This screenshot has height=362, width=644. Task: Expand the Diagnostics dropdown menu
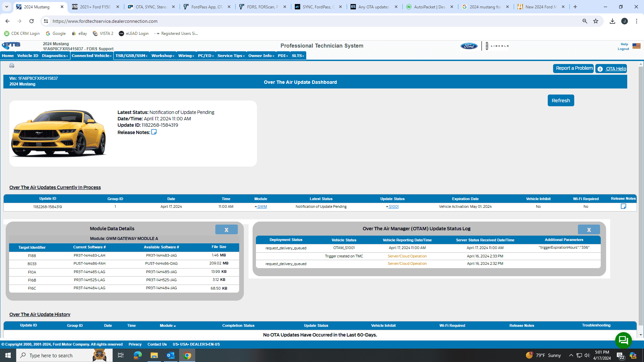(55, 56)
